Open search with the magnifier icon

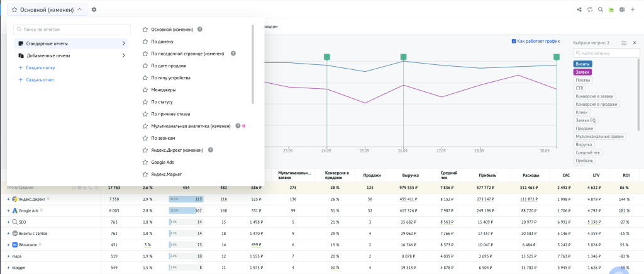click(x=601, y=10)
